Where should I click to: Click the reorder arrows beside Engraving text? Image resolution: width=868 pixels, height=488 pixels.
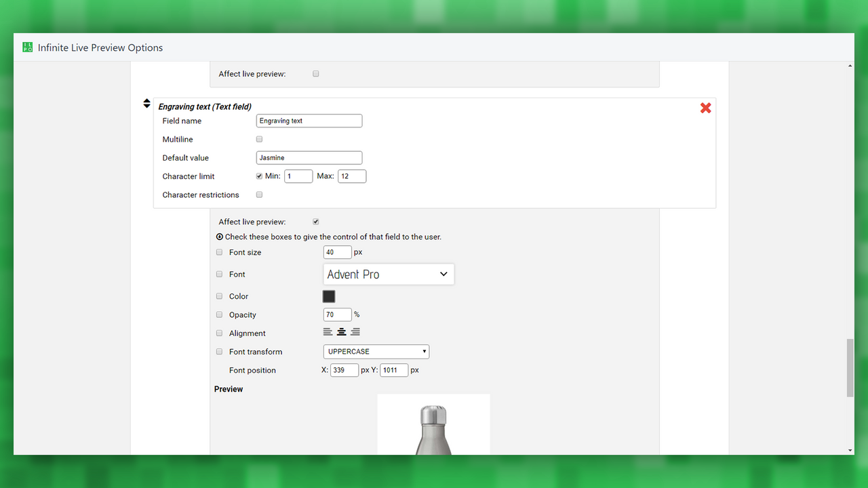[147, 103]
